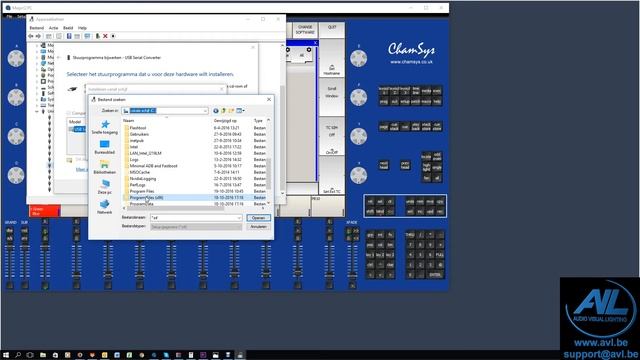Click encoder wheel D on MagicQ left side
This screenshot has width=640, height=360.
[16, 176]
